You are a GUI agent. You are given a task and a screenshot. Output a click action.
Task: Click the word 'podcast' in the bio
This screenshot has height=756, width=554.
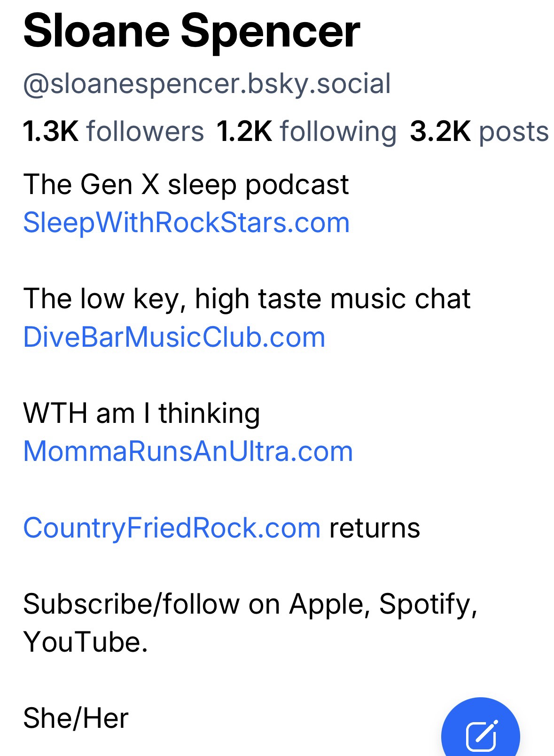coord(297,184)
